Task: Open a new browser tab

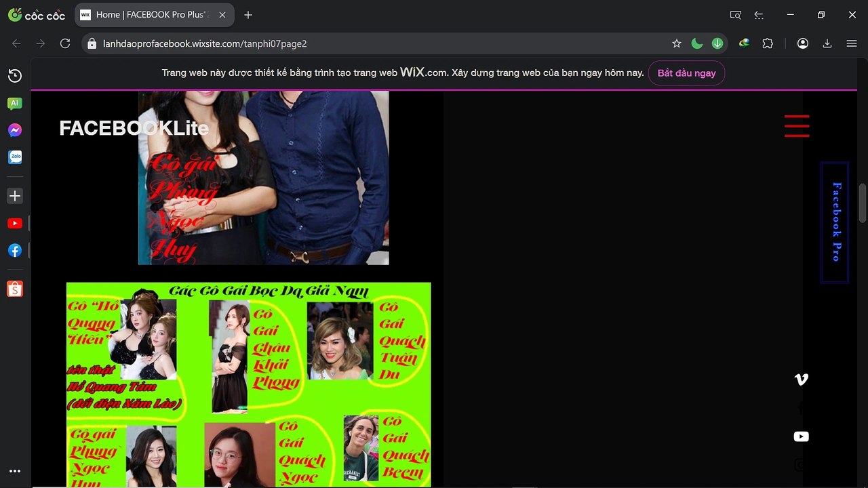Action: tap(248, 14)
